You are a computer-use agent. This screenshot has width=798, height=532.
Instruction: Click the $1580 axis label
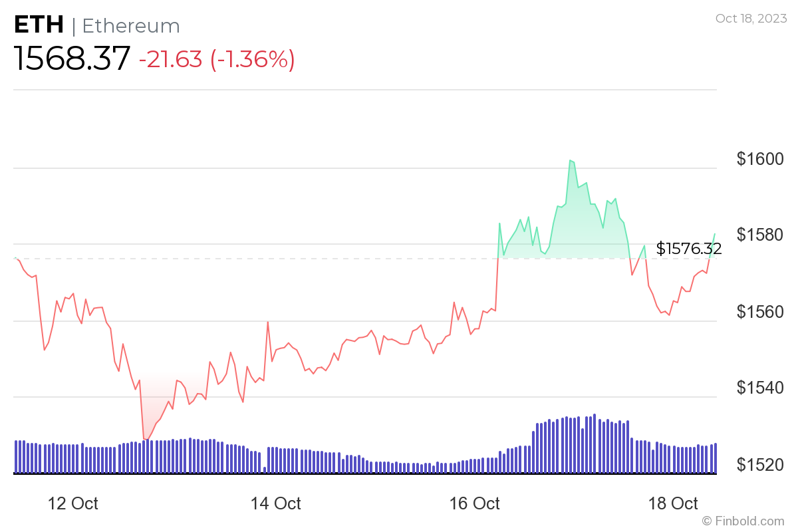point(759,235)
